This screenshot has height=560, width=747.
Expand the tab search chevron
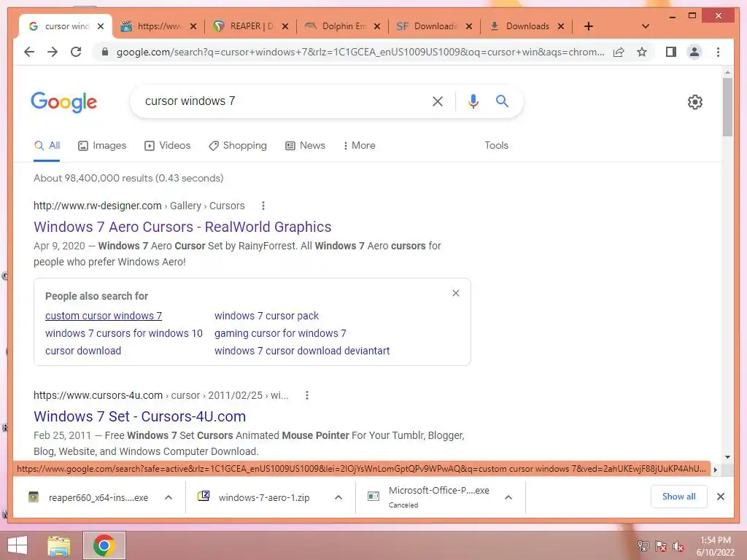tap(645, 26)
